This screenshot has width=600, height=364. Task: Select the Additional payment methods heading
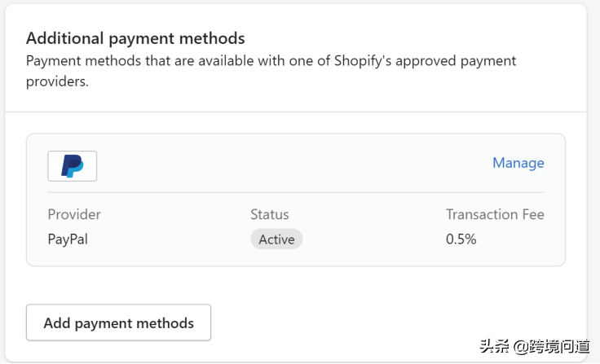click(135, 38)
